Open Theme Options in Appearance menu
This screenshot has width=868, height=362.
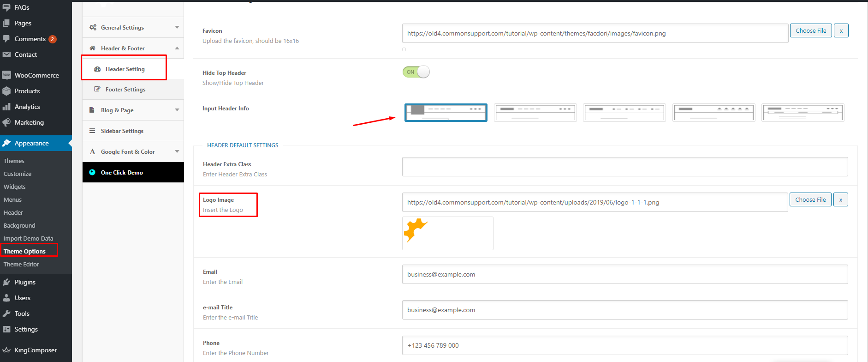click(x=24, y=251)
